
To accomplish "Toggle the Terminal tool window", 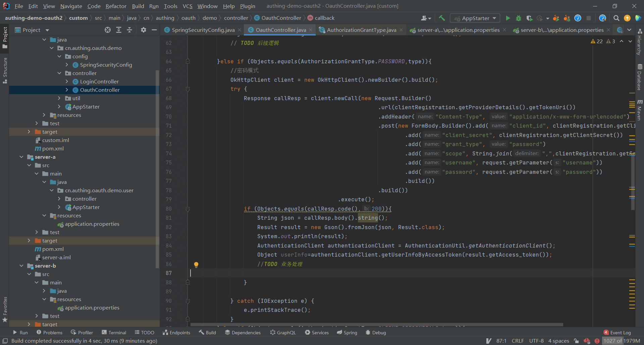I will [114, 333].
